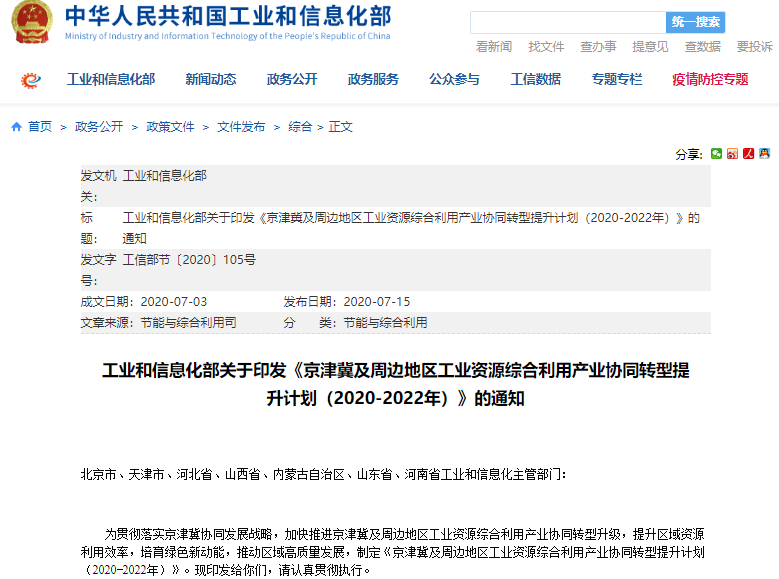This screenshot has width=779, height=579.
Task: Click the 要投诉 link
Action: pos(754,46)
